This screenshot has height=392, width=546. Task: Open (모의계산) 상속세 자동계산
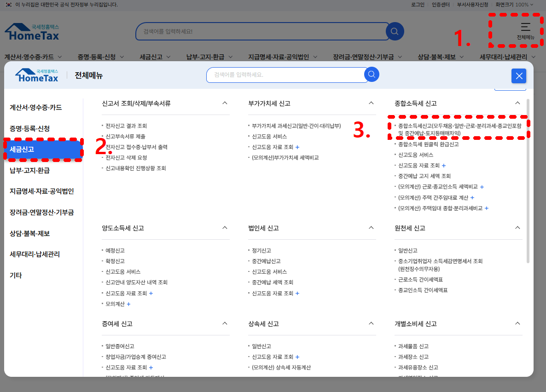[281, 368]
